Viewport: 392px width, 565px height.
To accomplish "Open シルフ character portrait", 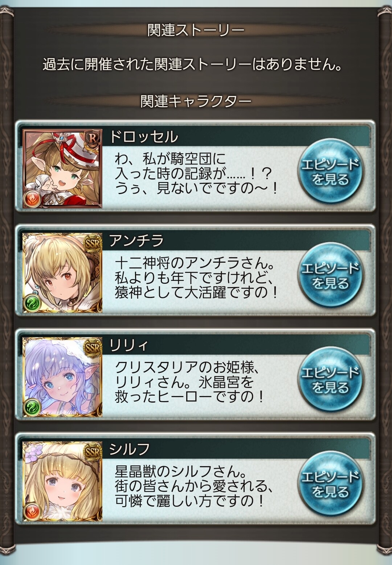I will pos(62,481).
